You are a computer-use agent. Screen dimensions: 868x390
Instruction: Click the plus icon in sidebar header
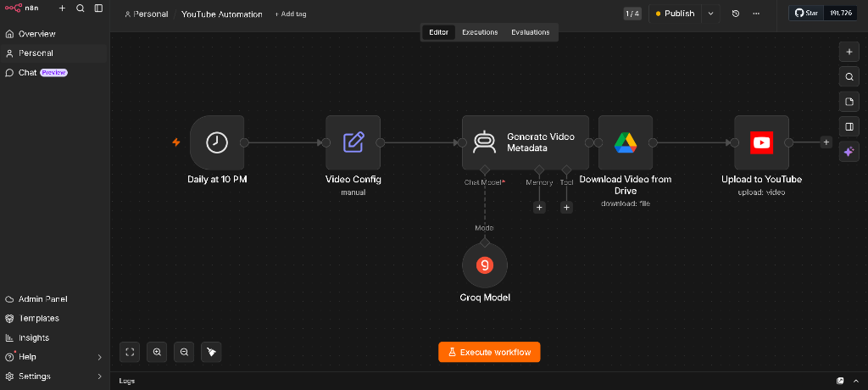click(x=62, y=8)
